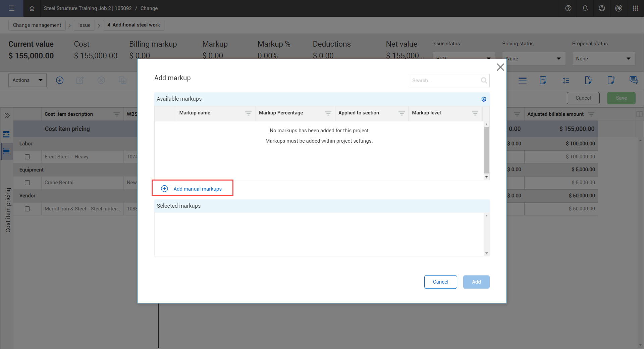This screenshot has width=644, height=349.
Task: Navigate to the Issue breadcrumb
Action: point(84,25)
